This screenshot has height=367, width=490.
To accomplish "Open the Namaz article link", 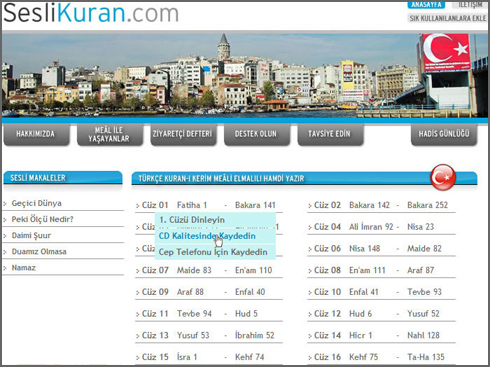I will coord(24,268).
